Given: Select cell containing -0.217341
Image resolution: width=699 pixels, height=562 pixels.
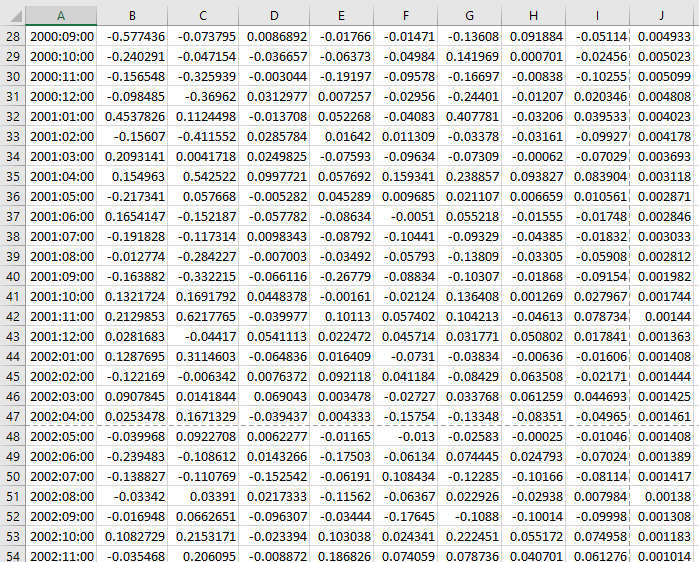Looking at the screenshot, I should (x=132, y=197).
